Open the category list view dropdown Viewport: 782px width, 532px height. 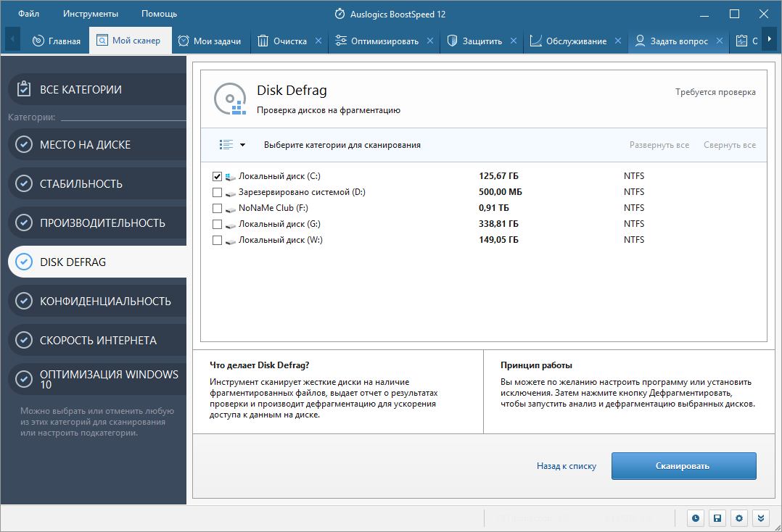point(232,145)
